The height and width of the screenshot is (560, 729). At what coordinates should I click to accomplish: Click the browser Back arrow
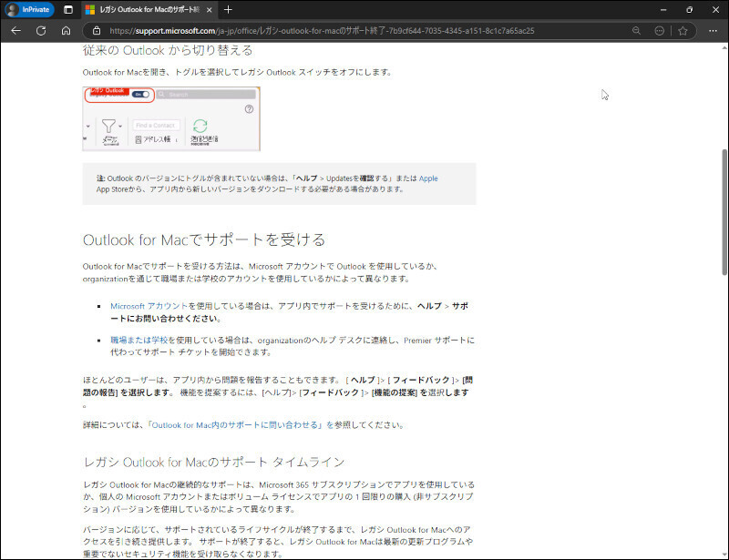(x=16, y=31)
